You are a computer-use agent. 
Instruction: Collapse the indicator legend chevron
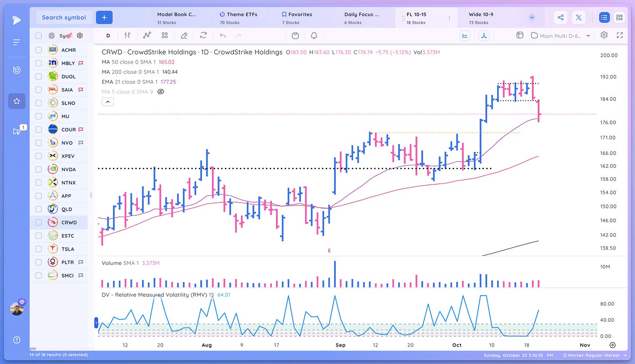(x=108, y=102)
